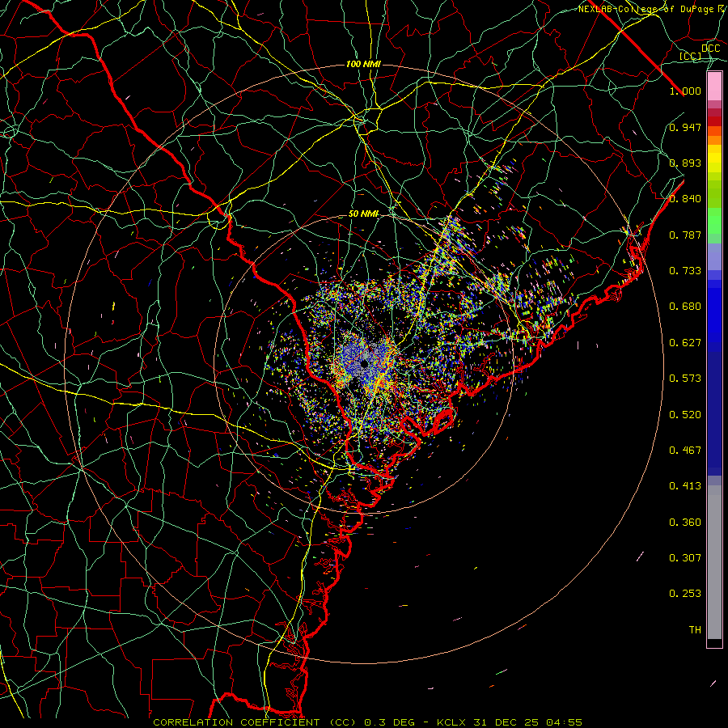
Task: Click the 0.253 scale value
Action: pos(685,594)
